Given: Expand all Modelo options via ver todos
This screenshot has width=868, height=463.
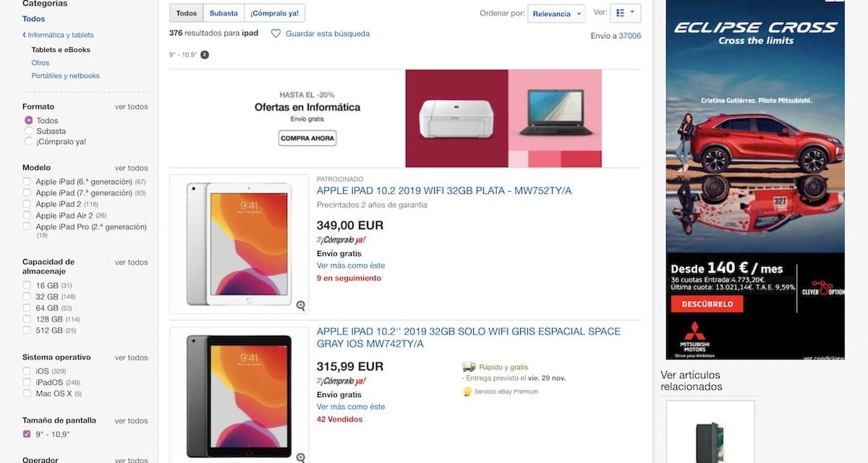Looking at the screenshot, I should (x=131, y=168).
